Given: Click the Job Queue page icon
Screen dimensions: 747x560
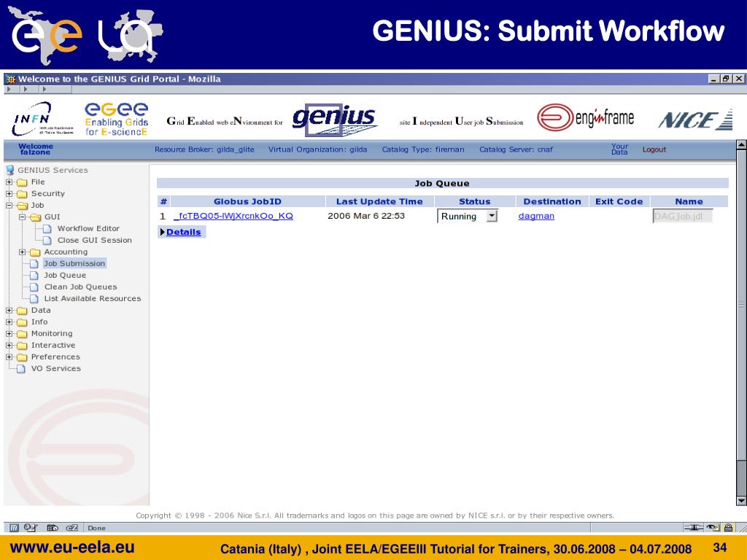Looking at the screenshot, I should [34, 275].
